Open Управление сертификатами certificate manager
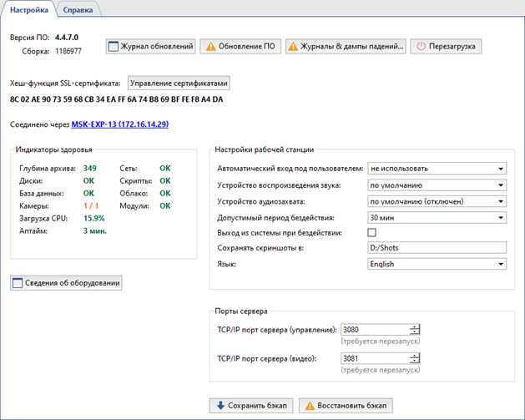Viewport: 525px width, 420px height. pos(179,83)
